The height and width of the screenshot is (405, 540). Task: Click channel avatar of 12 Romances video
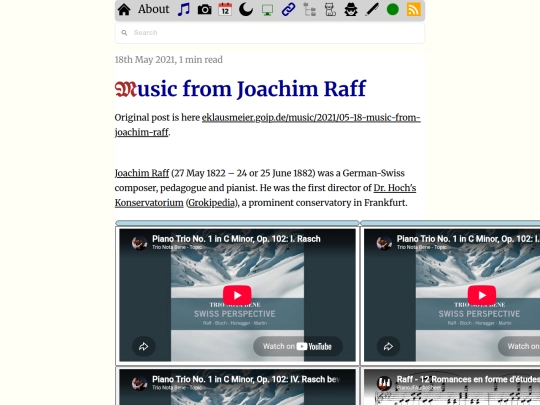384,383
